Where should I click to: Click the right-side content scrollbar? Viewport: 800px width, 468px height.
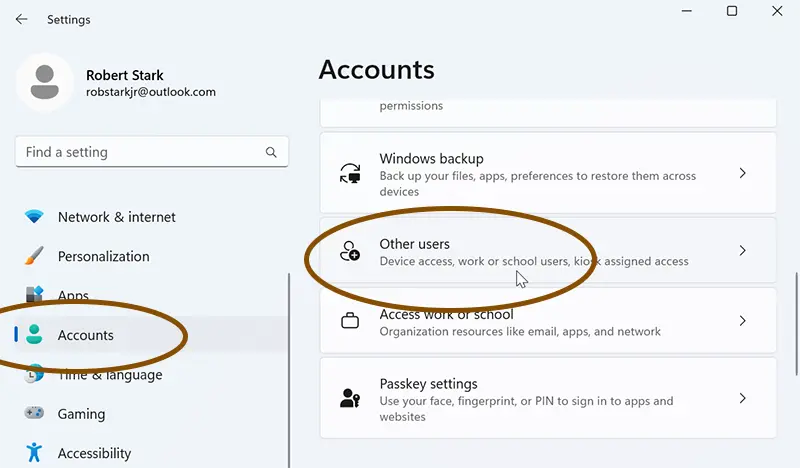pyautogui.click(x=797, y=325)
